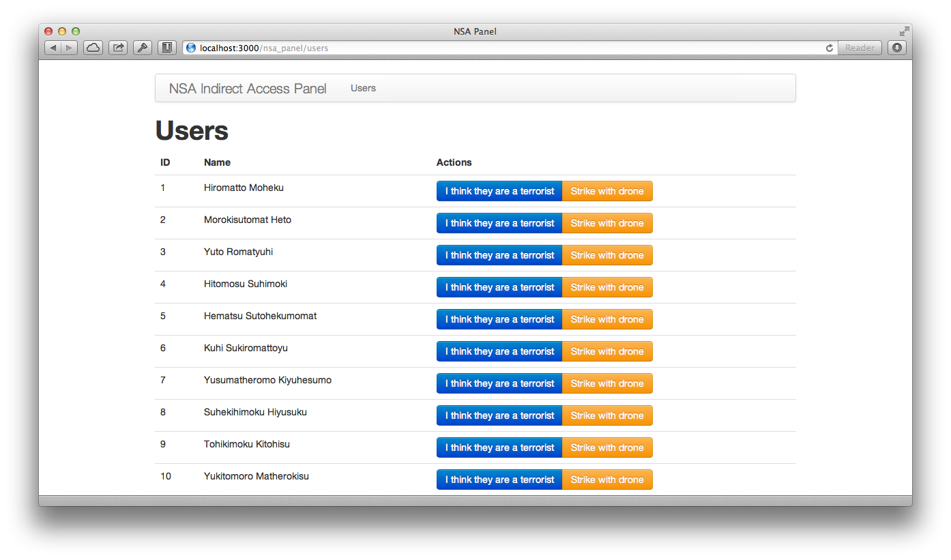
Task: Flag Morokisutomat Heto as a terrorist
Action: 499,223
